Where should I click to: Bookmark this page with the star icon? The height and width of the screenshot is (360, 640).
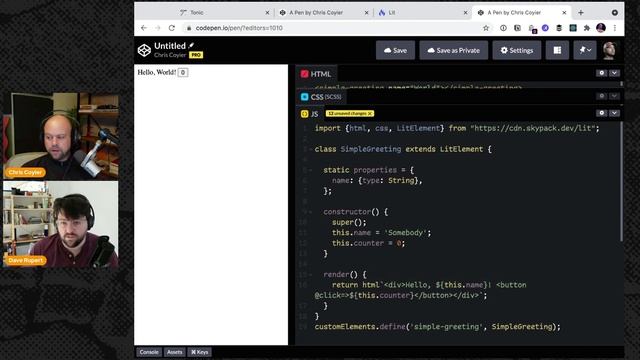pos(486,28)
